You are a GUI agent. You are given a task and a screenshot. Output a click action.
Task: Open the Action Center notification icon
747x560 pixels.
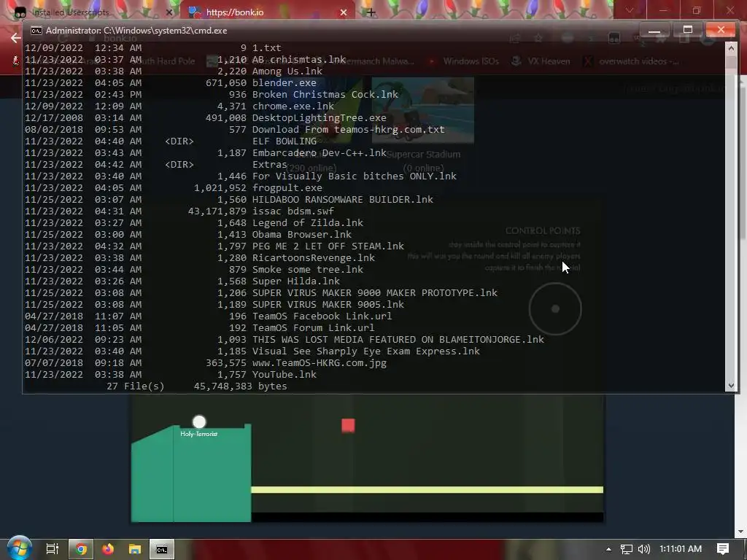click(x=723, y=549)
